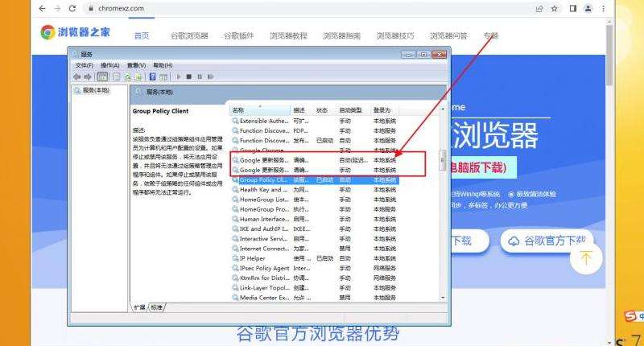Select the HomeGroup List... service row
Screen dimensions: 644x346
point(314,200)
